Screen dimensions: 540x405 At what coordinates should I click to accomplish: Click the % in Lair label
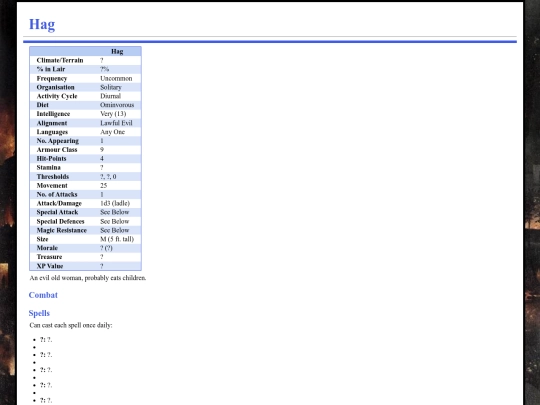pyautogui.click(x=51, y=69)
